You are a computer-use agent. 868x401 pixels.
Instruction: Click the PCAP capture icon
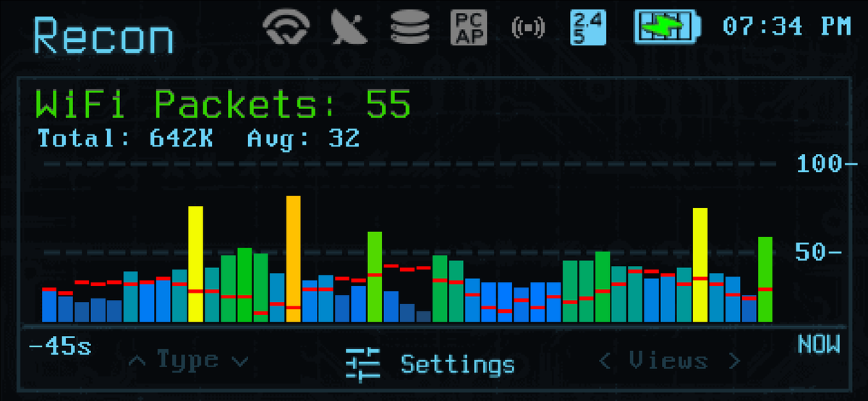tap(470, 27)
